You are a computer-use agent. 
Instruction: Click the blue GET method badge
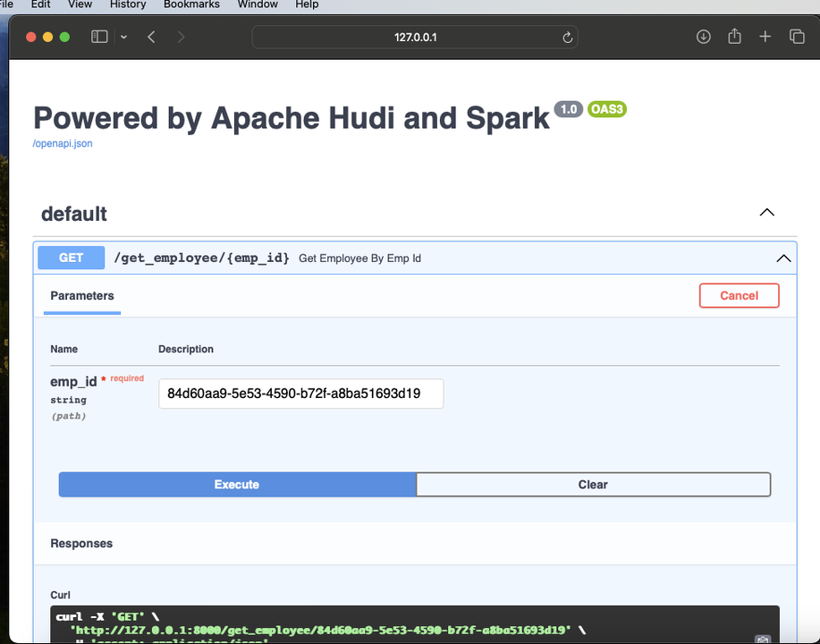pos(72,258)
